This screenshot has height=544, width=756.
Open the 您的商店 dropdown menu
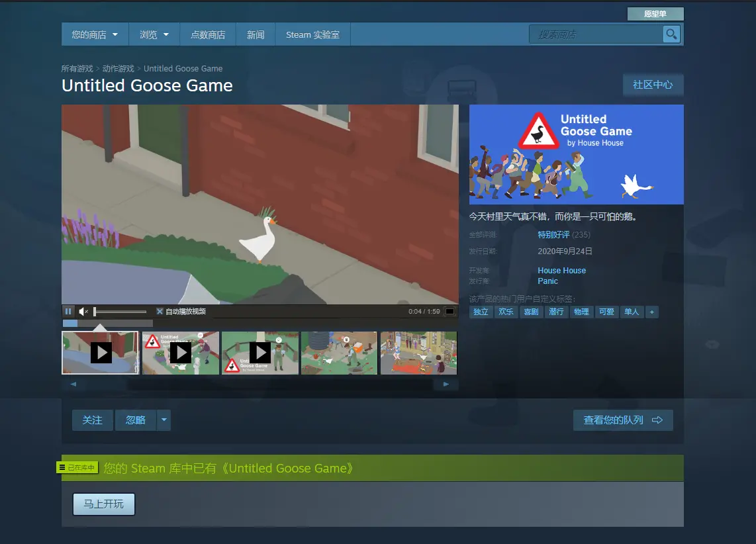pos(95,34)
